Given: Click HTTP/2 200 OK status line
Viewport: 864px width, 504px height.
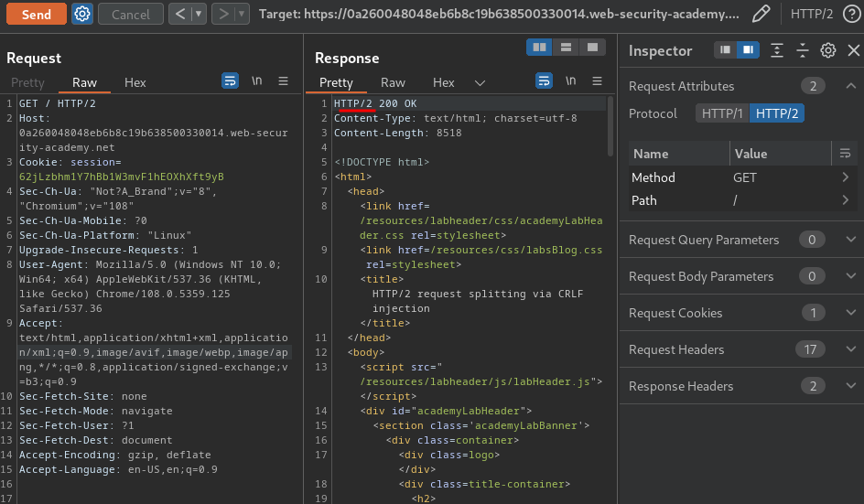Looking at the screenshot, I should (375, 103).
